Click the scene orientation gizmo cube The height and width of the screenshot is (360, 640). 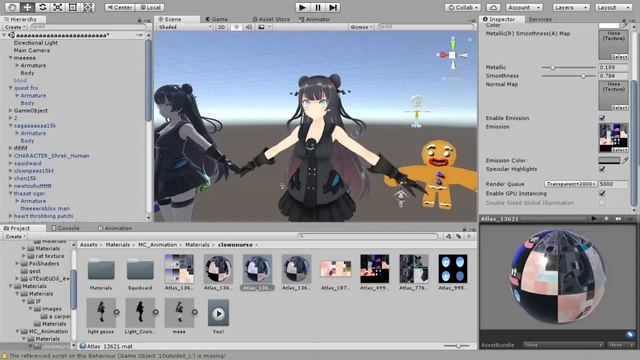click(x=453, y=55)
